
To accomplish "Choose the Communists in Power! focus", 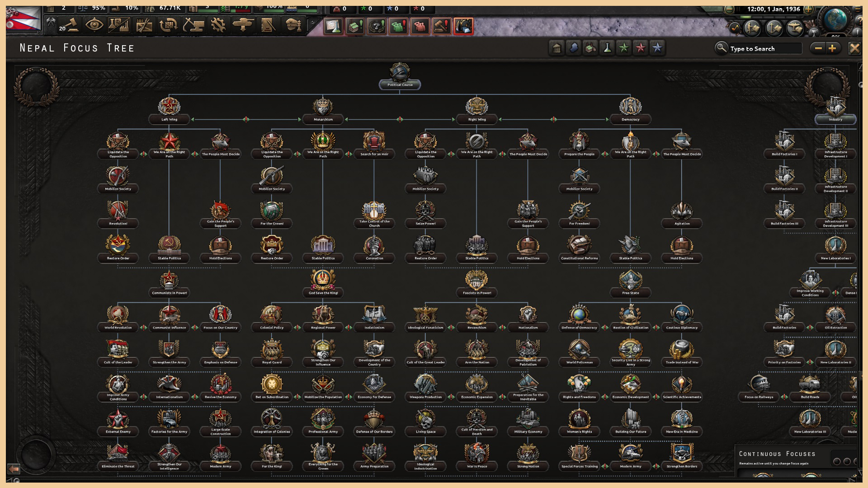I will coord(169,284).
